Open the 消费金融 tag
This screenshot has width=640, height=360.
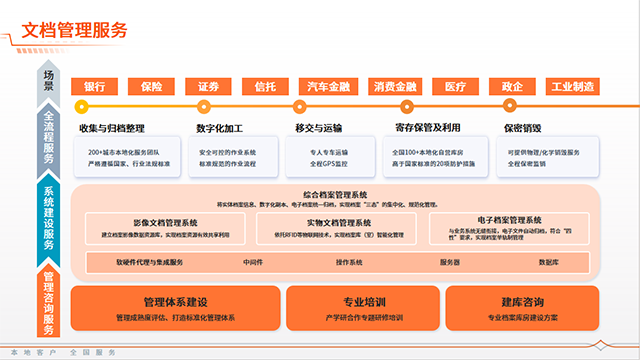[x=395, y=87]
